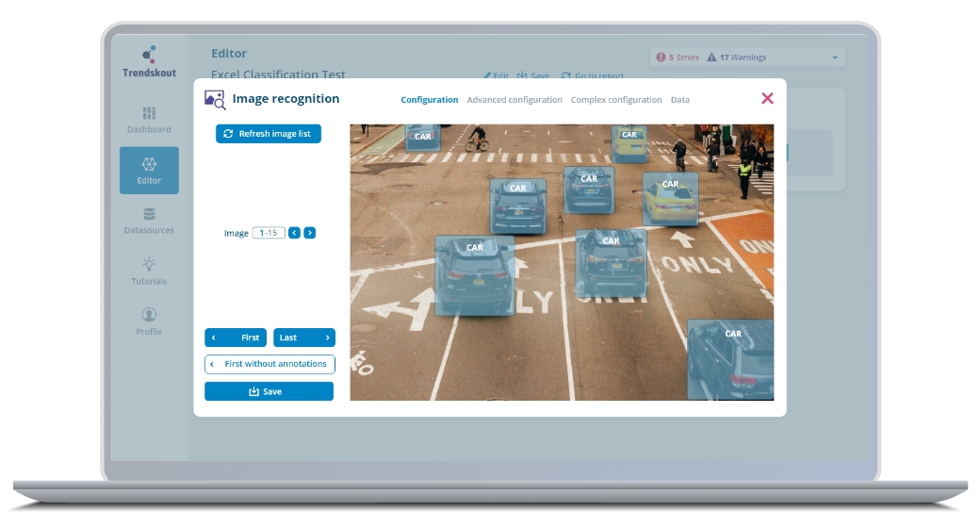980x528 pixels.
Task: Save the image annotations
Action: (x=269, y=391)
